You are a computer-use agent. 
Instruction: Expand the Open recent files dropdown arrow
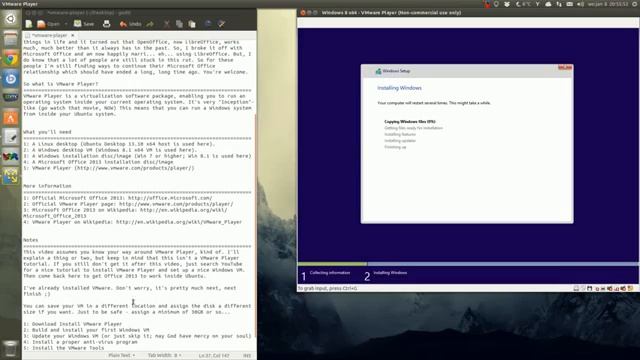tap(66, 24)
